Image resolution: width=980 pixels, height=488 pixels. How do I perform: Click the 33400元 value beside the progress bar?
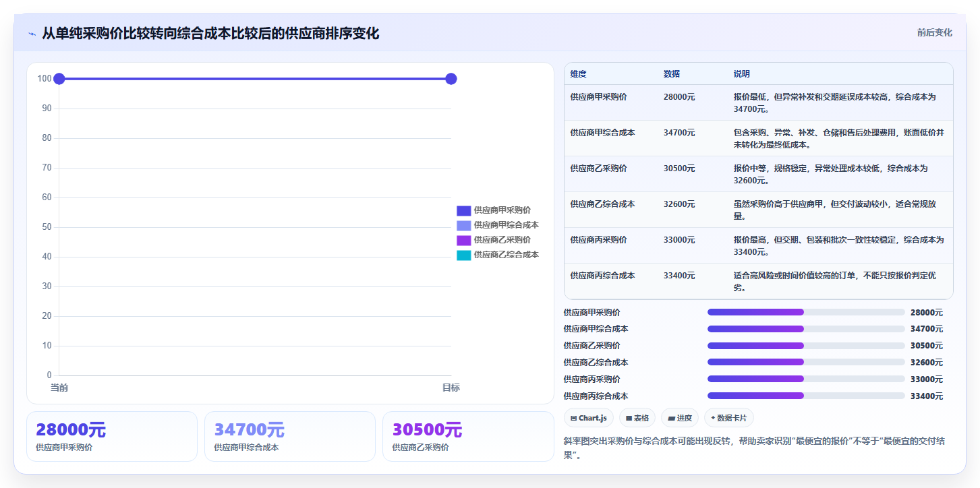(927, 396)
